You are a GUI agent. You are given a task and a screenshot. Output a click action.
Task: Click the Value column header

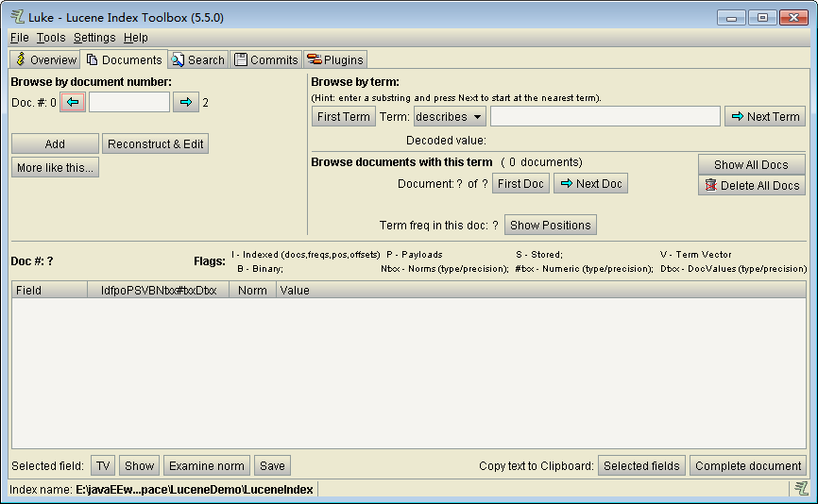tap(295, 290)
